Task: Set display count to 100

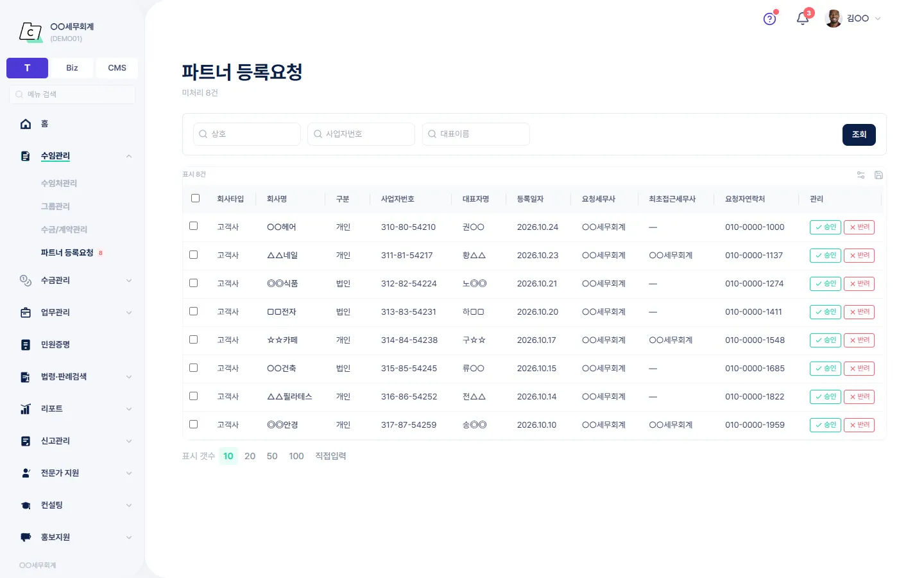Action: point(296,456)
